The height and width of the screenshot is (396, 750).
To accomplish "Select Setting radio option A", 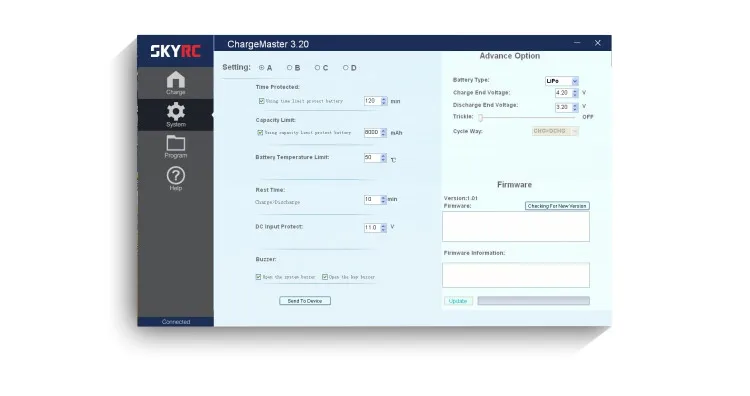I will click(x=262, y=68).
